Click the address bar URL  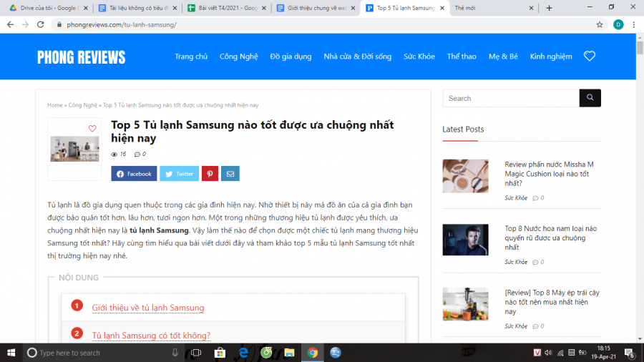pyautogui.click(x=122, y=24)
